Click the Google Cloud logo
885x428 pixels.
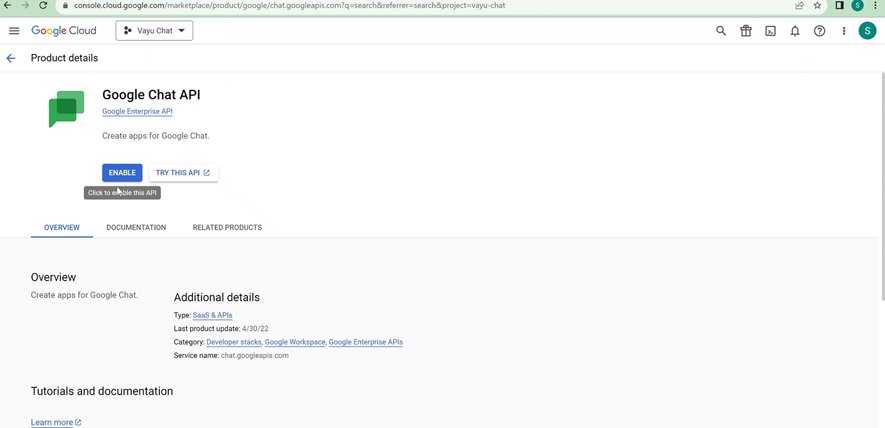click(64, 31)
